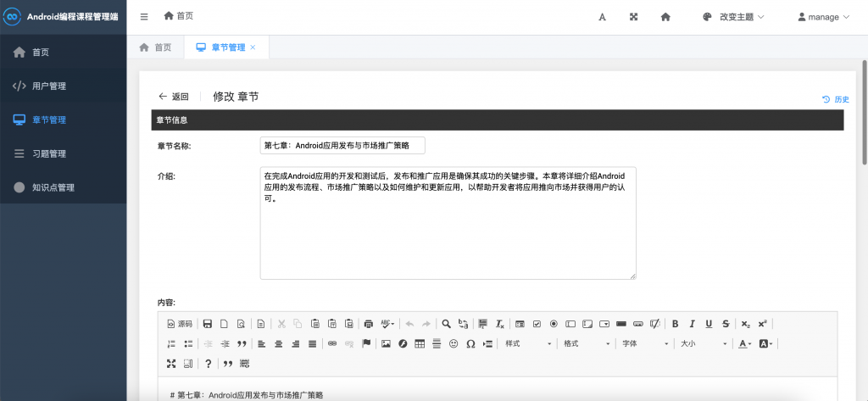Toggle superscript formatting
Viewport: 868px width, 401px height.
762,324
